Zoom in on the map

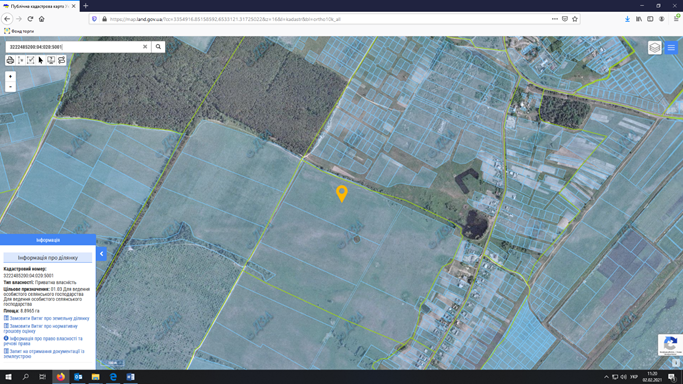[x=10, y=76]
